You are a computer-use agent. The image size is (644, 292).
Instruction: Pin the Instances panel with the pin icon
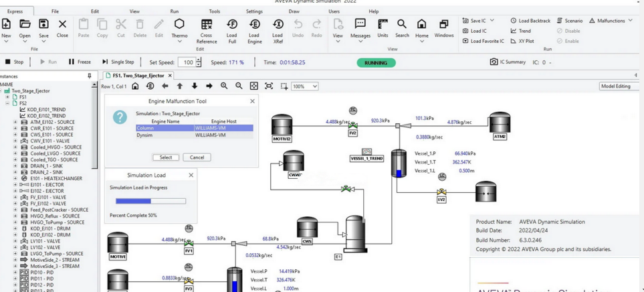(x=90, y=76)
